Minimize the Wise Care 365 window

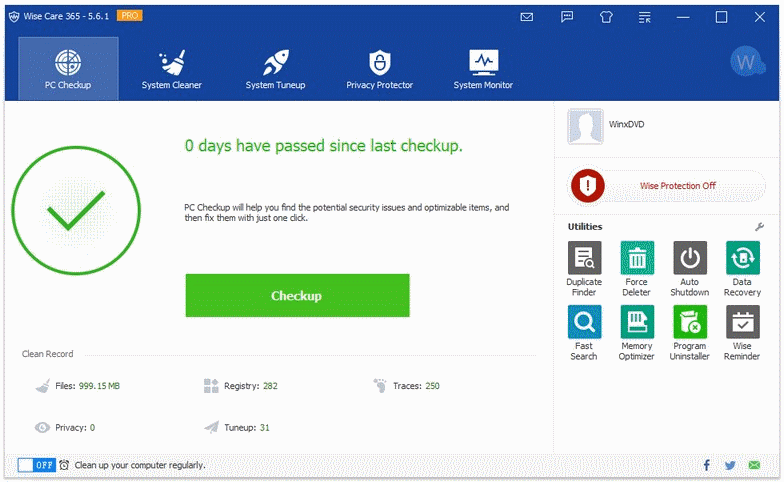[x=683, y=17]
